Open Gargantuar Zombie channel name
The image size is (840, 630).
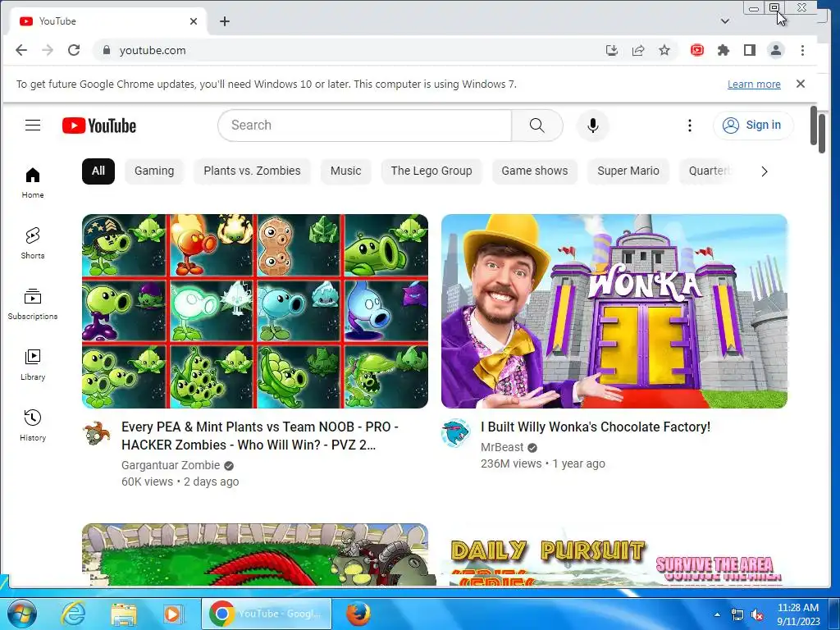(171, 465)
